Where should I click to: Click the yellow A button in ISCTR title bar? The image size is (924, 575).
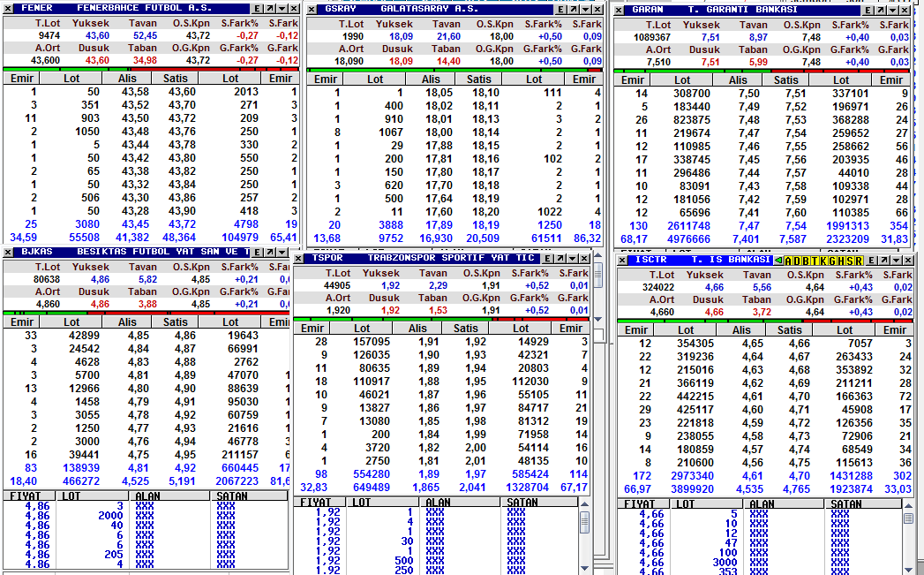pos(789,261)
